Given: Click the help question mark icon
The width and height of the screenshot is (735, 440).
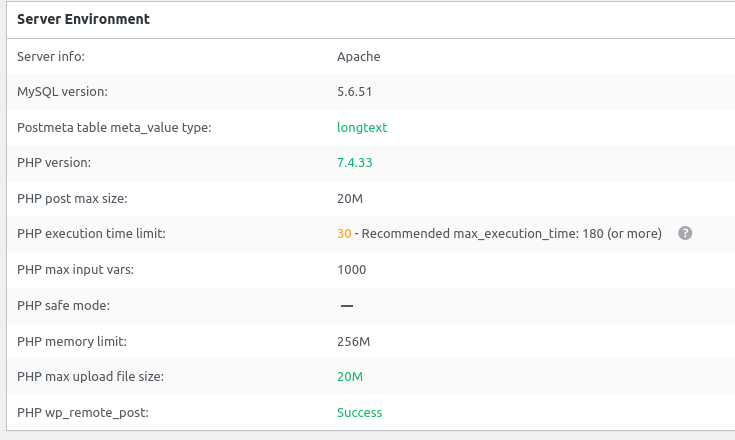Looking at the screenshot, I should click(x=685, y=233).
